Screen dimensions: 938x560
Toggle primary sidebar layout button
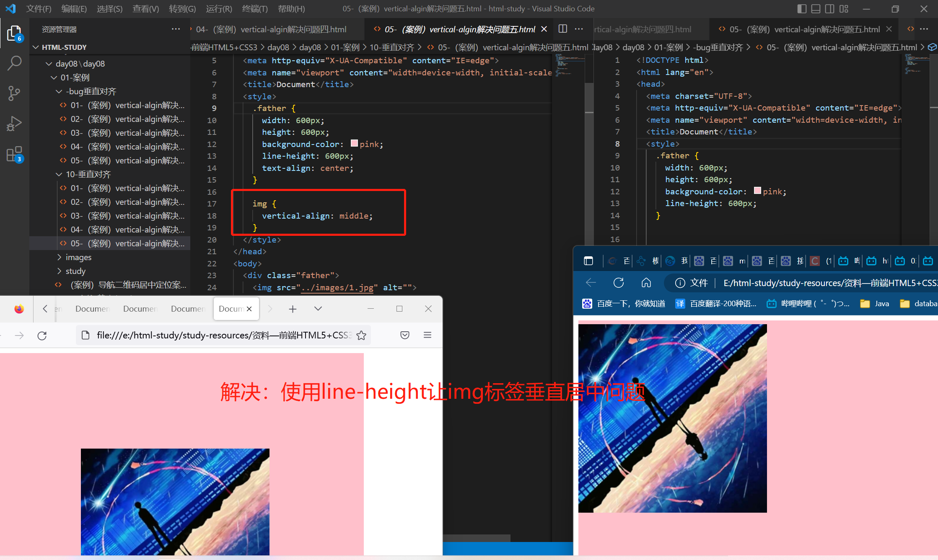(801, 9)
